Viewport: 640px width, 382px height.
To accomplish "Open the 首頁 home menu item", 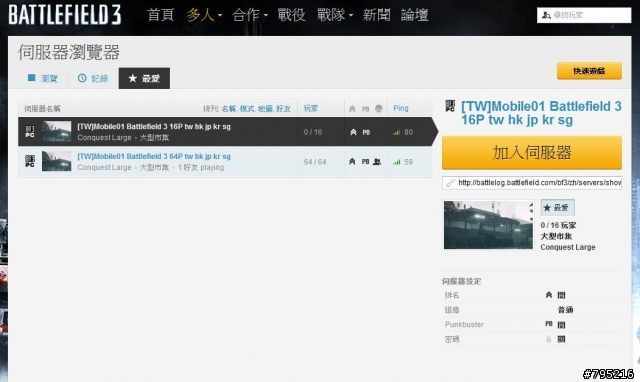I will (160, 15).
